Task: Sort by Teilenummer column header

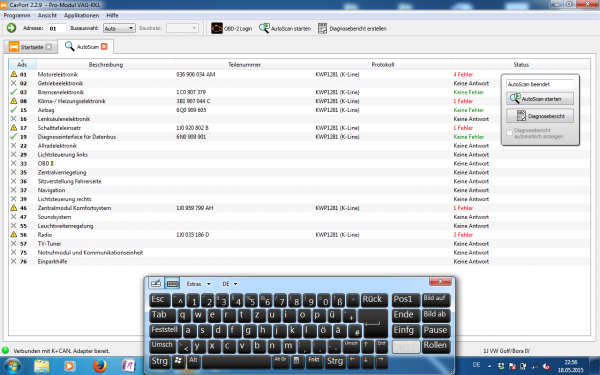Action: pos(244,64)
